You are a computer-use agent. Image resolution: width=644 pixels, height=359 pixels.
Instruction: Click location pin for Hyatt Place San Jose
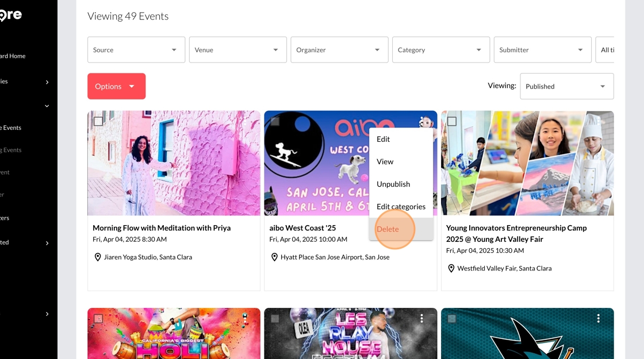[x=274, y=257]
